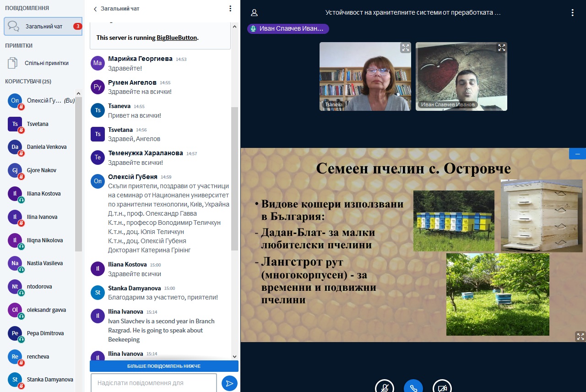Expand Tsaneva webcam to fullscreen

405,48
